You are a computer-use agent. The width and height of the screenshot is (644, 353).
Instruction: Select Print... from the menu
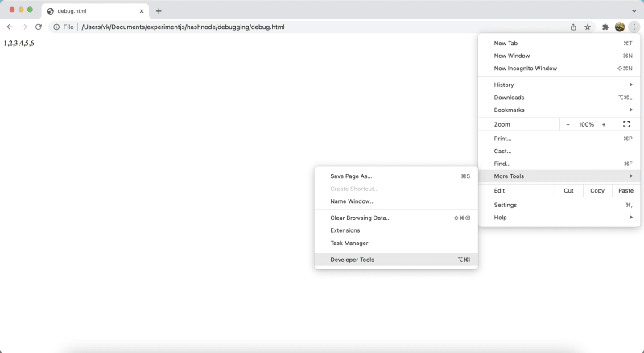click(x=559, y=139)
